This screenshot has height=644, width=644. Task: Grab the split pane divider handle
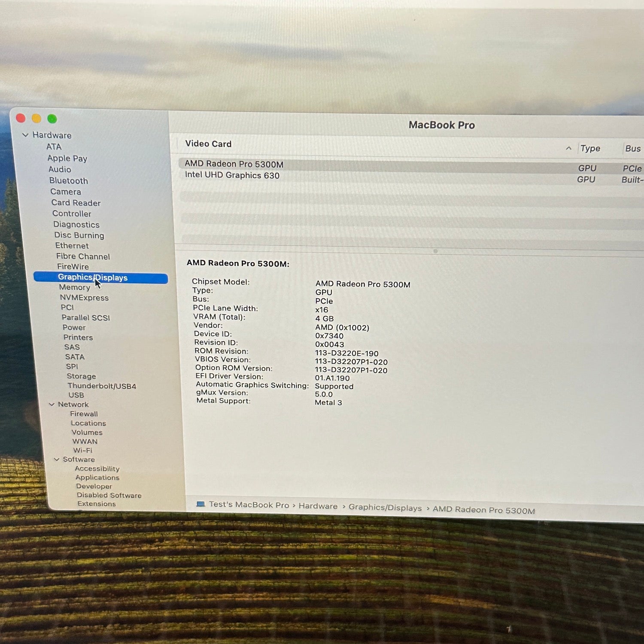pos(435,251)
